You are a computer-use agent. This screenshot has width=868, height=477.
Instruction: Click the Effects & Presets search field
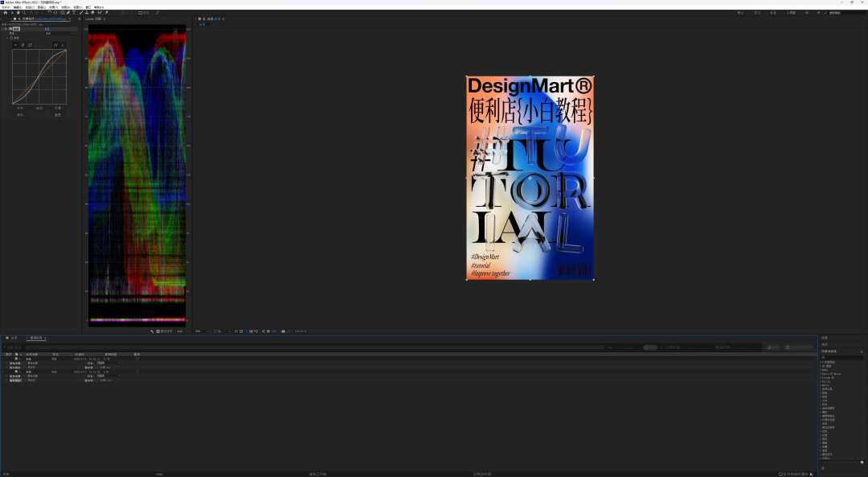[841, 357]
